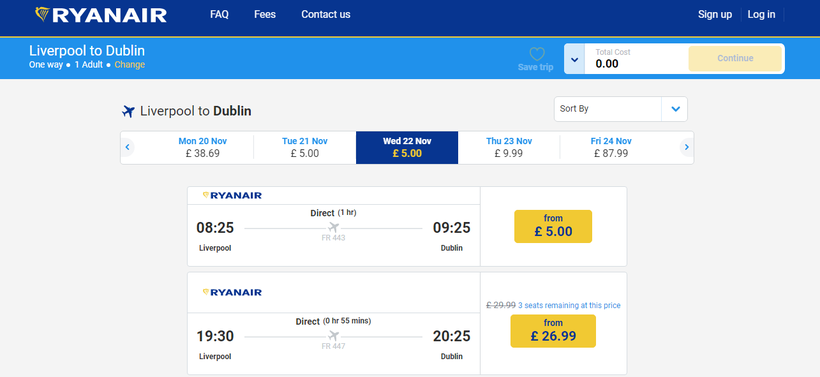The height and width of the screenshot is (377, 820).
Task: Open the Sort By dropdown
Action: [x=621, y=109]
